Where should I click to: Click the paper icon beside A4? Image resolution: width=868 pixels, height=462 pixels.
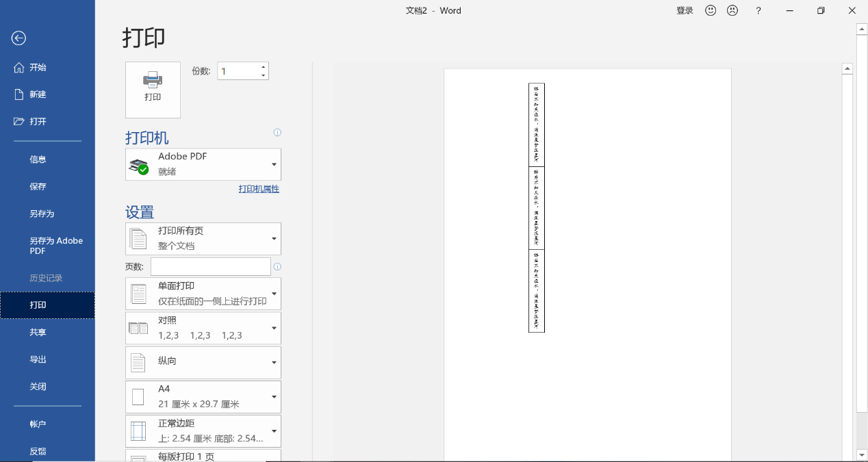[138, 397]
